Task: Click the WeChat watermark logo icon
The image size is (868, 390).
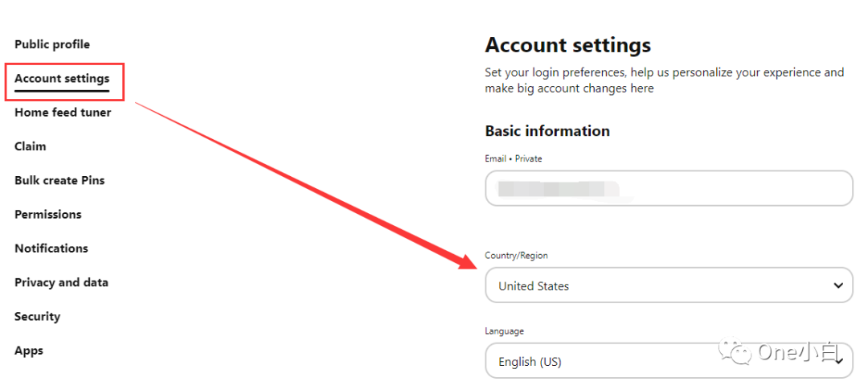Action: (737, 351)
